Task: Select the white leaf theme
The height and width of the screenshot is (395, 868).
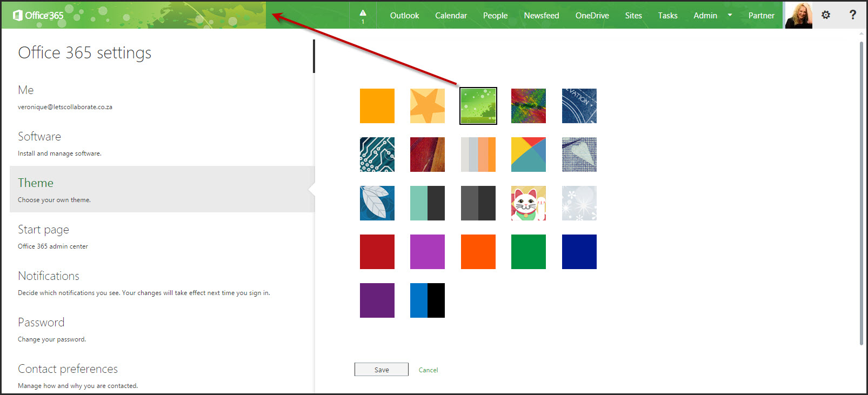Action: pyautogui.click(x=377, y=203)
